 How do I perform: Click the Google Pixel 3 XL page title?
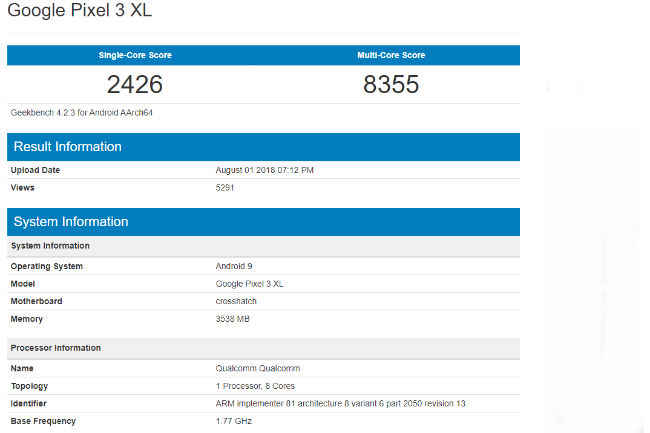pyautogui.click(x=80, y=10)
